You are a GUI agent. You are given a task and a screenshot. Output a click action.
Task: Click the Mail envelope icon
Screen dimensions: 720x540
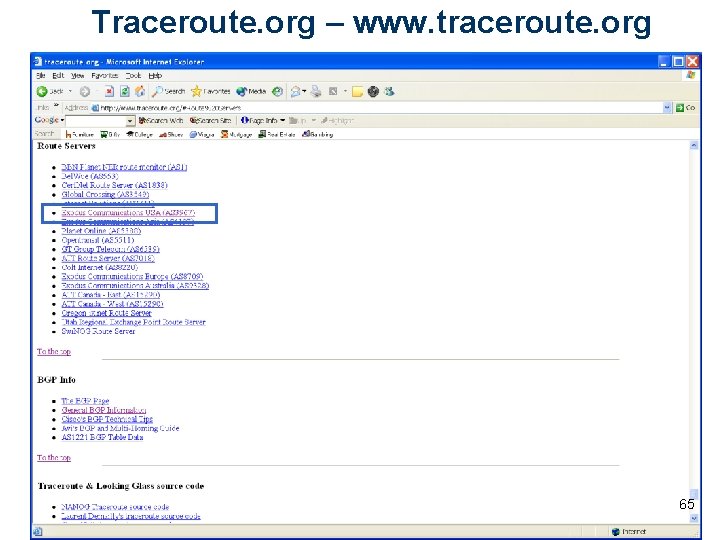(295, 92)
